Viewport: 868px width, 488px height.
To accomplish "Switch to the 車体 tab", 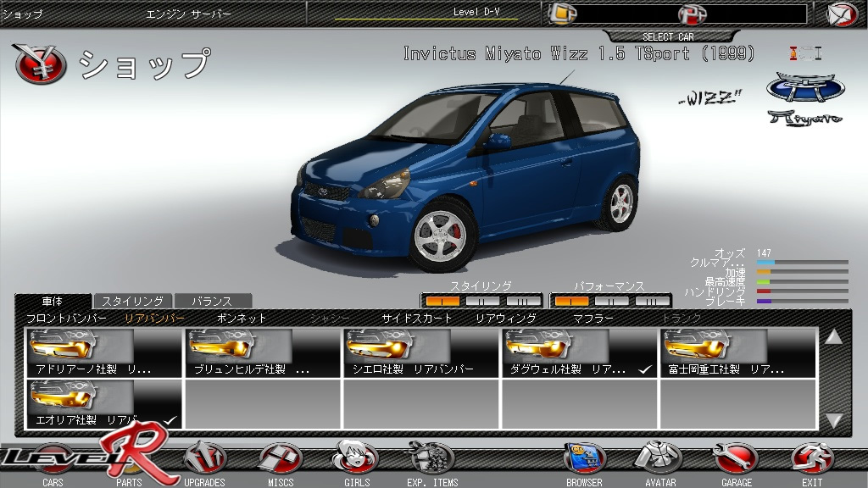I will click(x=53, y=301).
